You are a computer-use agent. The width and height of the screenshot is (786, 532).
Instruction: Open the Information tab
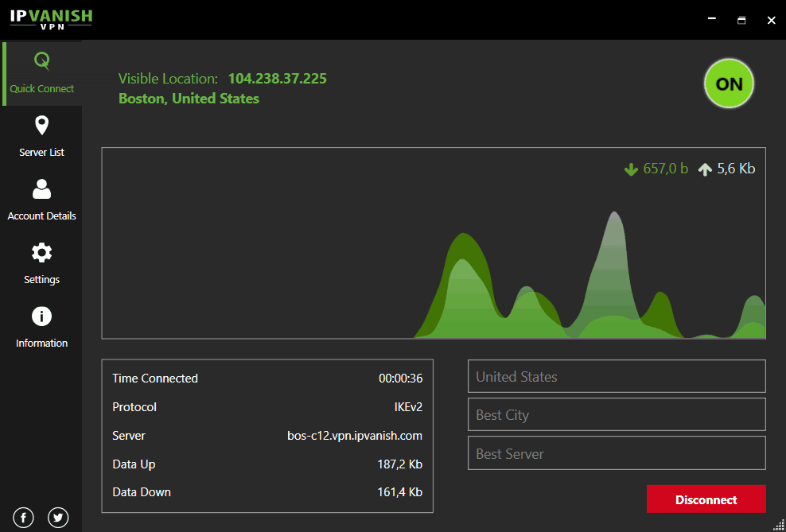click(41, 328)
